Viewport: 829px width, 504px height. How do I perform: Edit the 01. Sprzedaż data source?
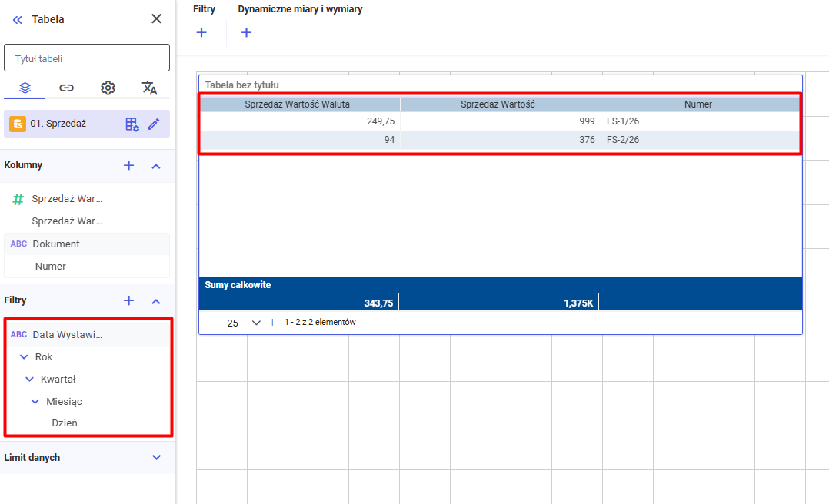click(x=154, y=124)
